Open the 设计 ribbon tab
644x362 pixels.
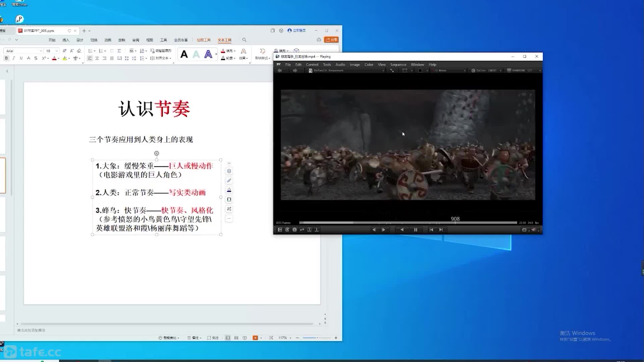point(80,40)
